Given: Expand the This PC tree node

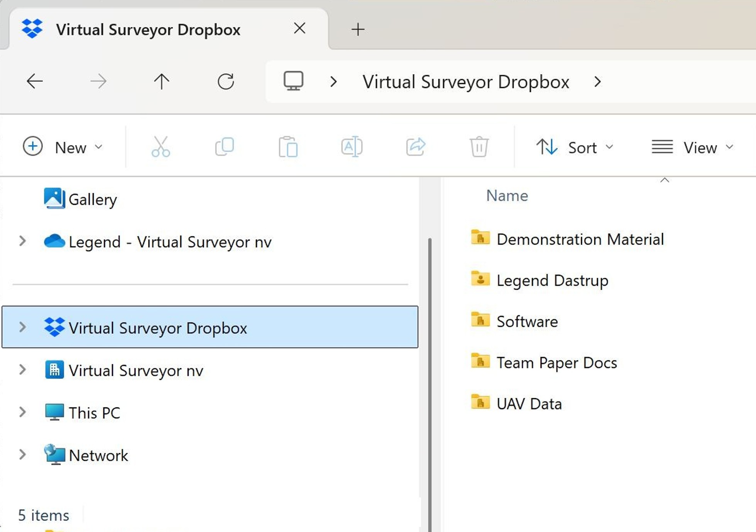Looking at the screenshot, I should pos(22,412).
